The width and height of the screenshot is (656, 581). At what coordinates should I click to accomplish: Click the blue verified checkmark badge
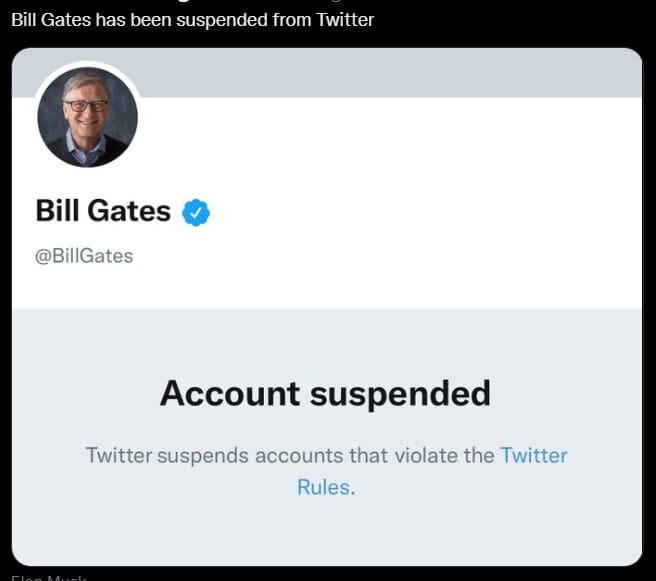[196, 212]
